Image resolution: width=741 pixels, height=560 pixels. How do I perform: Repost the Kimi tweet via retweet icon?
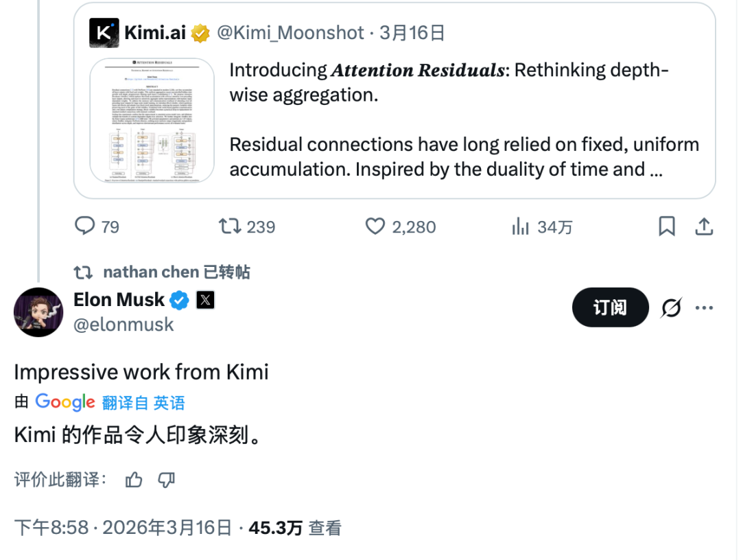pos(228,226)
